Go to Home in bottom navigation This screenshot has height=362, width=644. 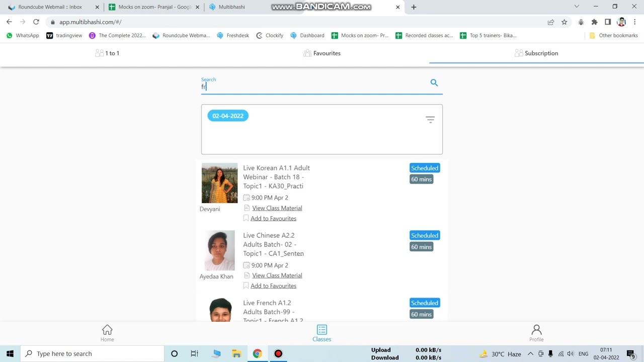tap(107, 333)
